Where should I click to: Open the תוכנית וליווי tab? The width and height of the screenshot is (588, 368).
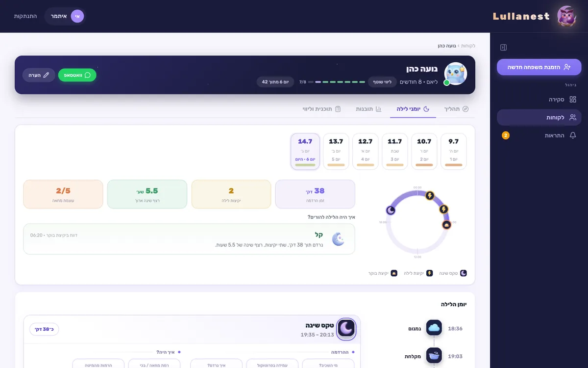point(321,109)
